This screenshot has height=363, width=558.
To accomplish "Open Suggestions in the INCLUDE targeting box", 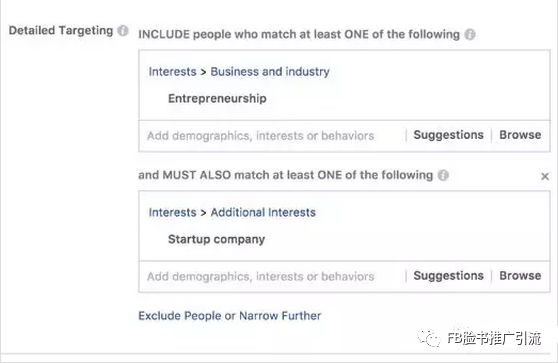I will 448,135.
